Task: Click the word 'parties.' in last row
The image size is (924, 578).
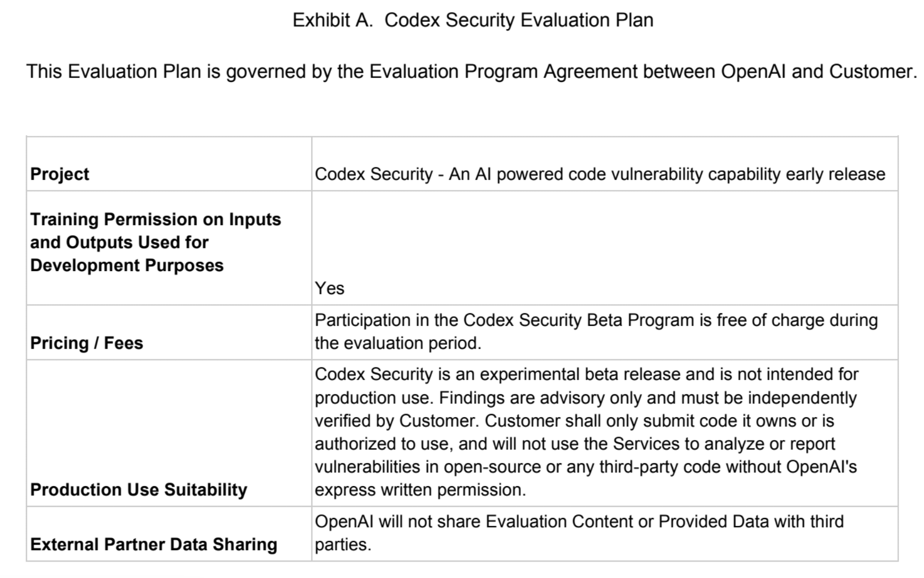Action: [x=343, y=545]
